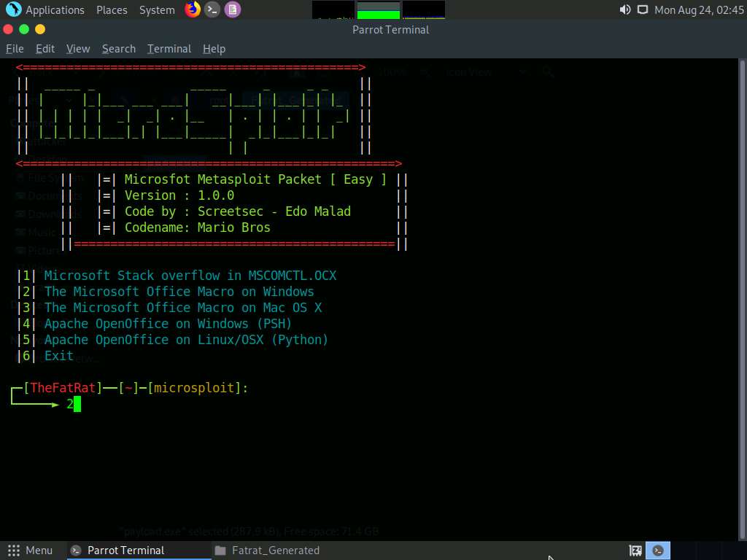This screenshot has height=560, width=747.
Task: Open the clock showing Mon Aug 24
Action: click(x=699, y=10)
